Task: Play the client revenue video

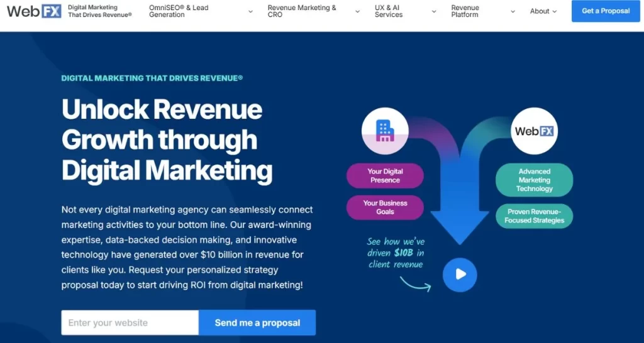Action: [x=459, y=275]
